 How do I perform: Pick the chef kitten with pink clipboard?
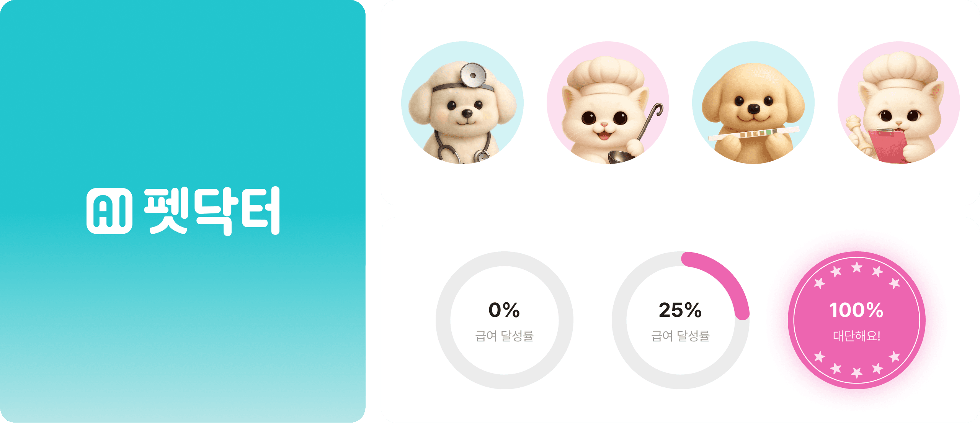[899, 103]
